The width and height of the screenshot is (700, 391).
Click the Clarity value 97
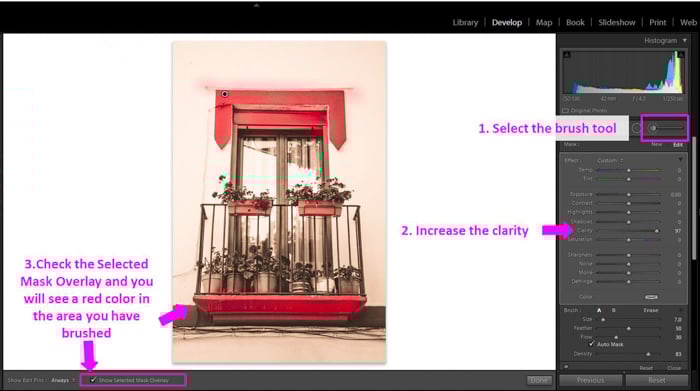[678, 231]
